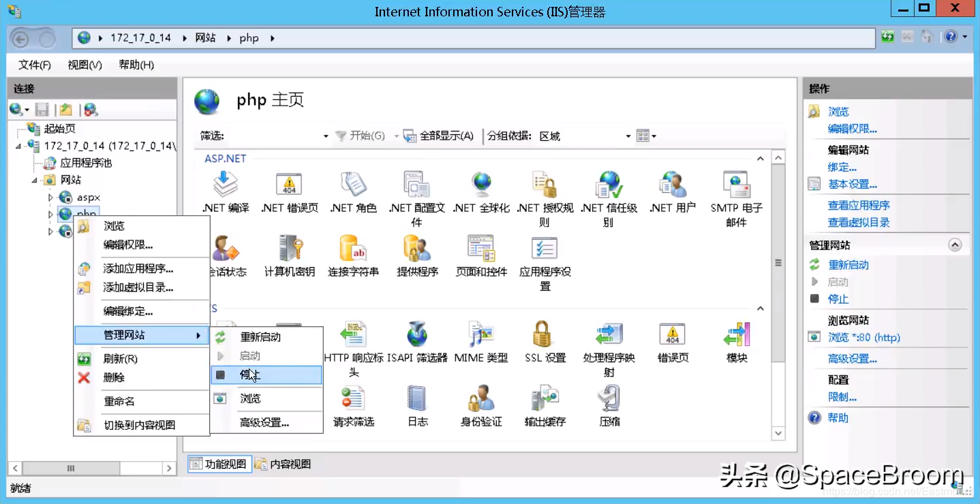Open the 压缩 feature icon
980x504 pixels.
pos(609,398)
